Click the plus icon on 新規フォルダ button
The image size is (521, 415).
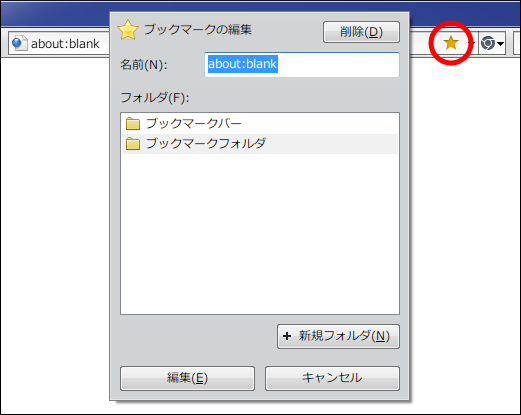[287, 336]
